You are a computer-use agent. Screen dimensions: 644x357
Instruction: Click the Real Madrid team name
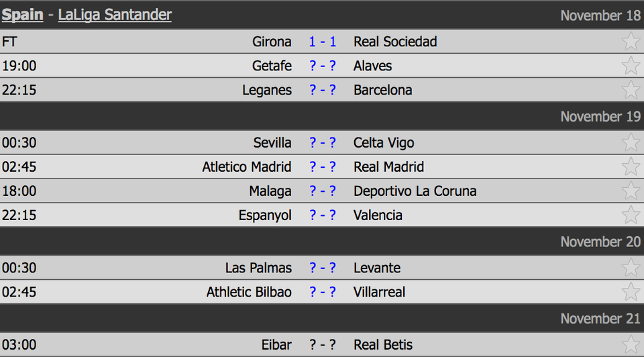click(388, 167)
